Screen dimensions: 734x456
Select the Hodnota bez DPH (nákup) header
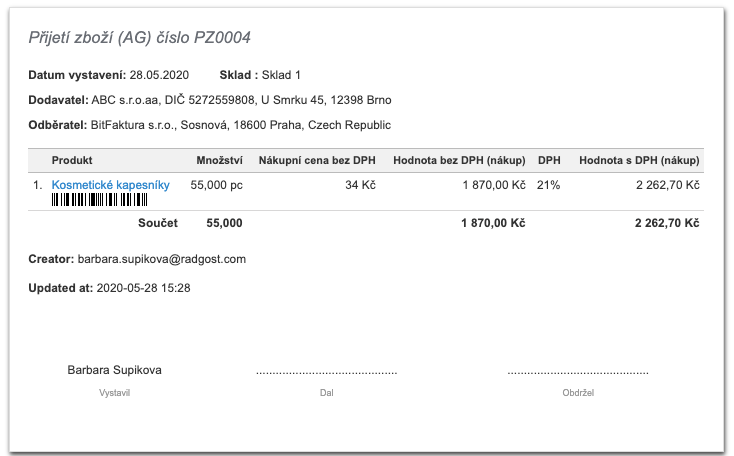459,160
